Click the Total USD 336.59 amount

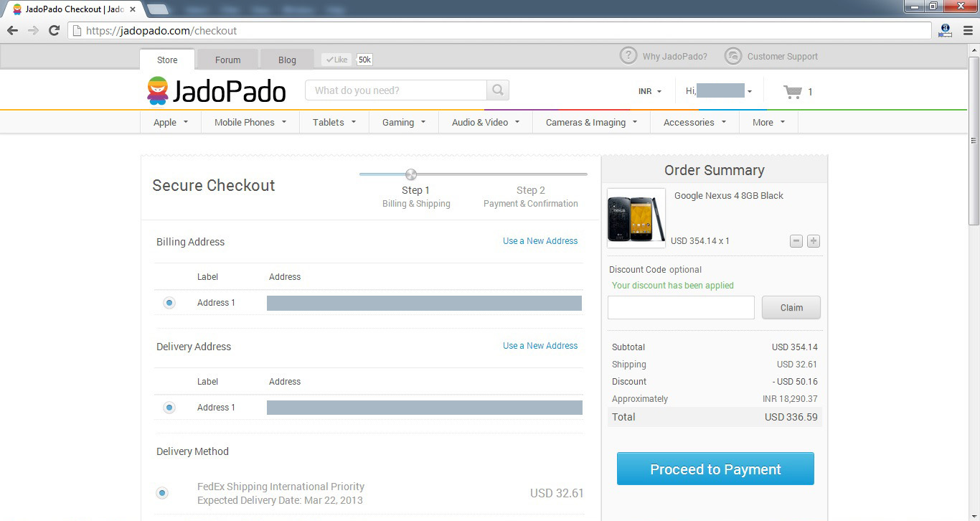click(x=791, y=417)
